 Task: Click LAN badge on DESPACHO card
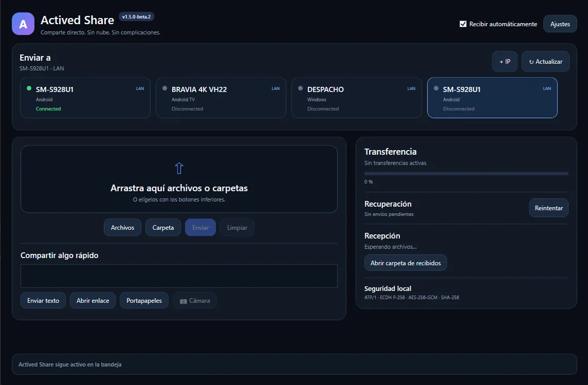point(411,88)
